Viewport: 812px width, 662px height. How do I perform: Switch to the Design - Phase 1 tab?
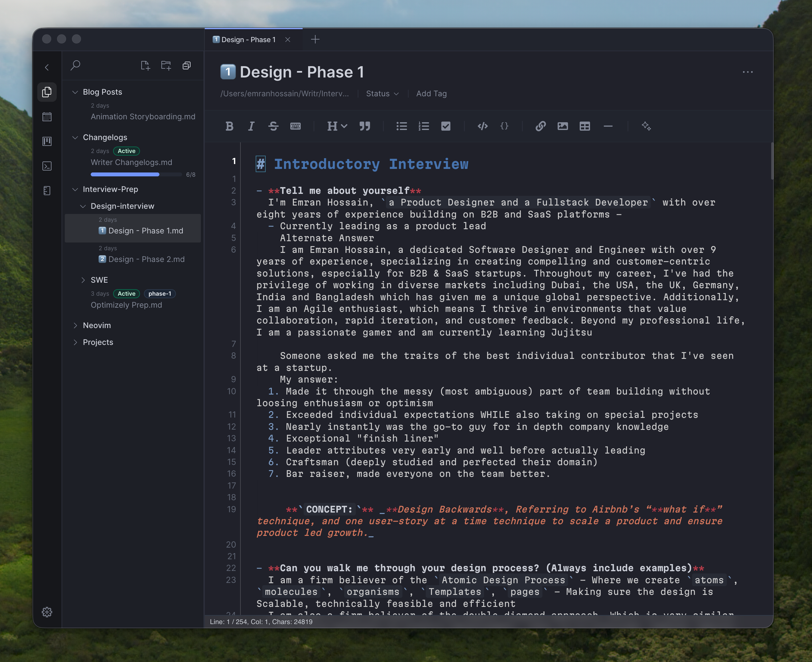click(249, 40)
